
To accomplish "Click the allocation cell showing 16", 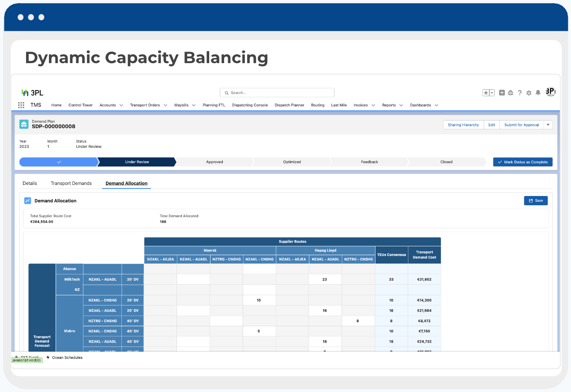I will click(325, 311).
